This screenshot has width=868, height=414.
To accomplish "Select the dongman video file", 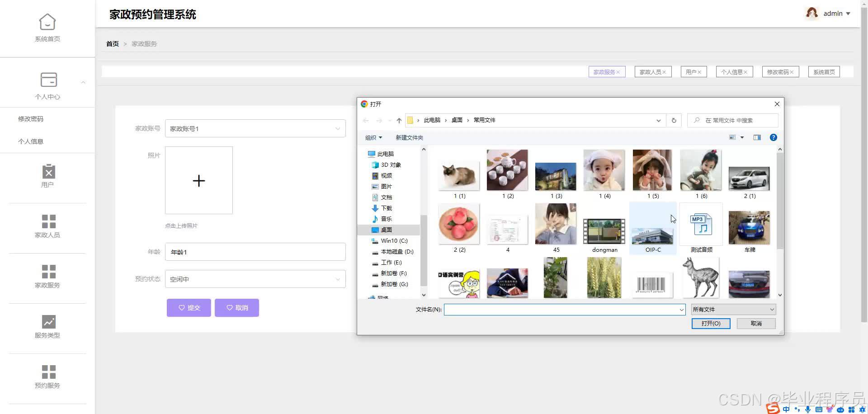I will click(604, 235).
